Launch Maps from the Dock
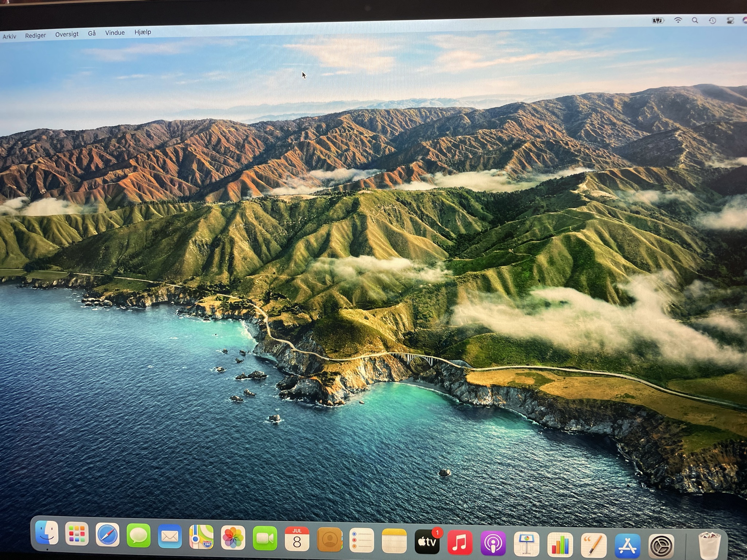This screenshot has height=560, width=747. pos(201,537)
